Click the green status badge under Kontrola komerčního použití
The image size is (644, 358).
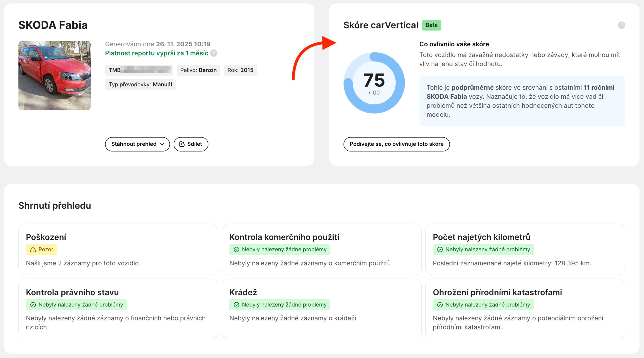pyautogui.click(x=280, y=249)
